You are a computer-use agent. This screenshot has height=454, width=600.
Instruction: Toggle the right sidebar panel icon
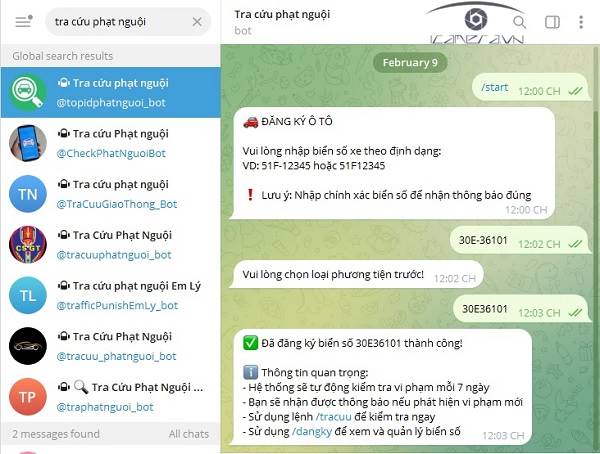[x=552, y=22]
